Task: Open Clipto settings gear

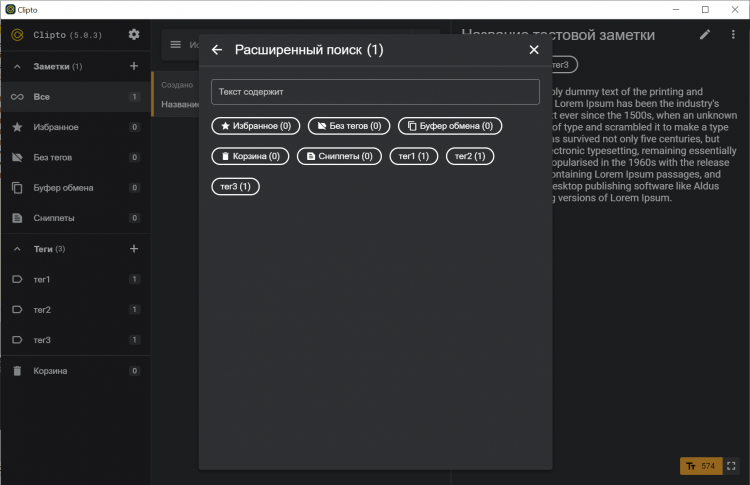Action: coord(134,35)
